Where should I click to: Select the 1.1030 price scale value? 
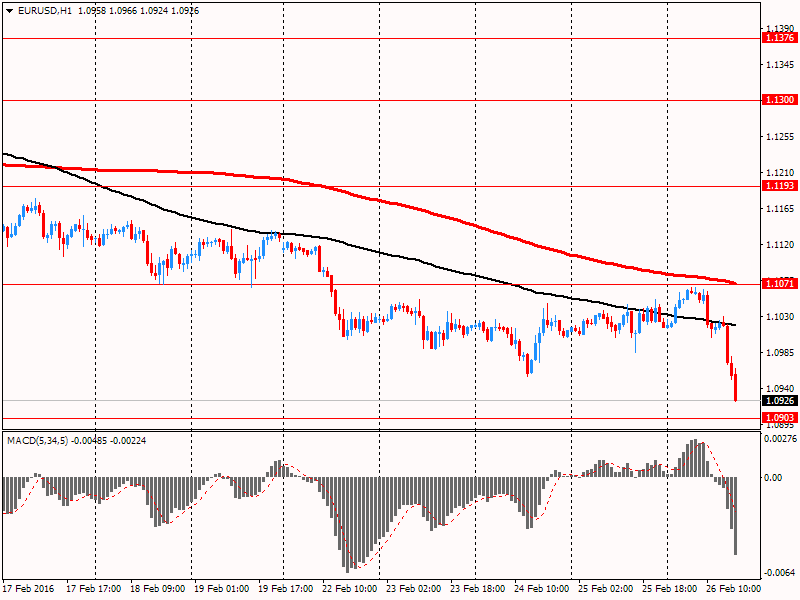780,317
